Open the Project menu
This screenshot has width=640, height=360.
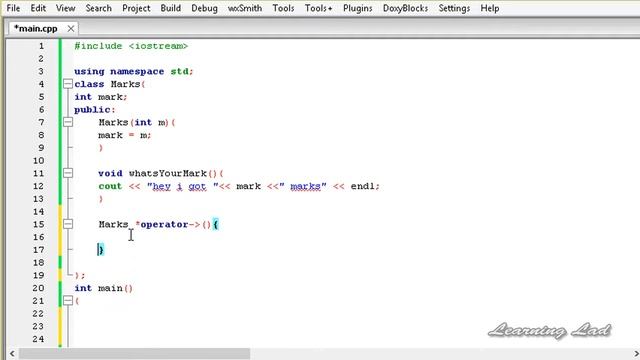click(x=136, y=8)
